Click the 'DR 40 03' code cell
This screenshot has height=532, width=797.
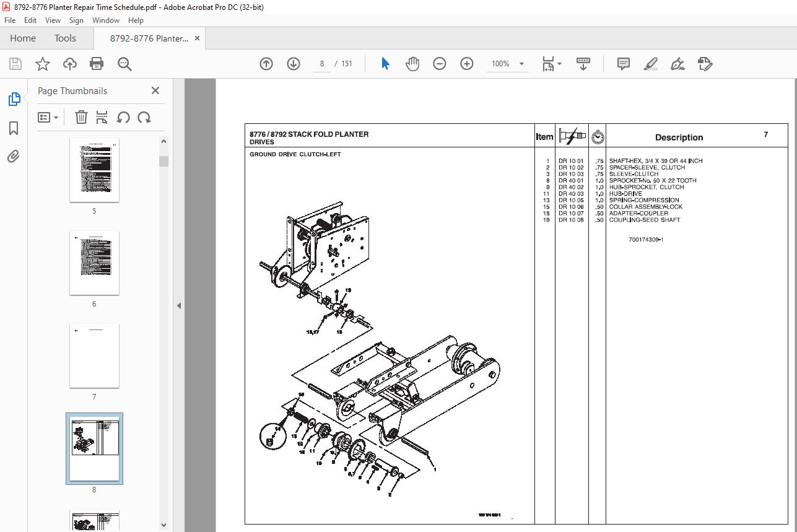pyautogui.click(x=571, y=194)
